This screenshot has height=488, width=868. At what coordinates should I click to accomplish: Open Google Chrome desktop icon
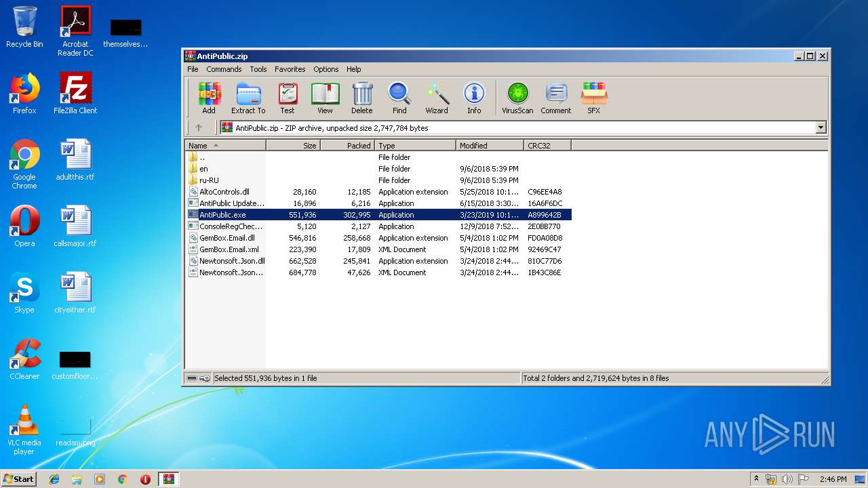coord(24,164)
